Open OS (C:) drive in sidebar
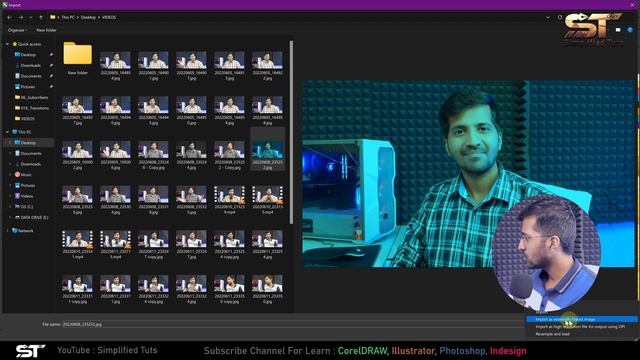640x360 pixels. (x=27, y=207)
